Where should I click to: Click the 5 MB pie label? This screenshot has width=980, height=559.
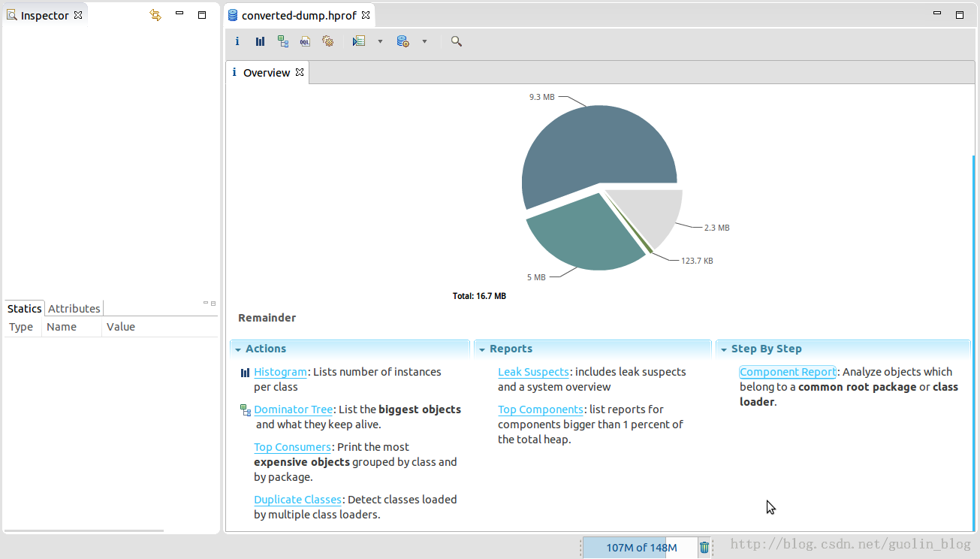click(x=536, y=277)
